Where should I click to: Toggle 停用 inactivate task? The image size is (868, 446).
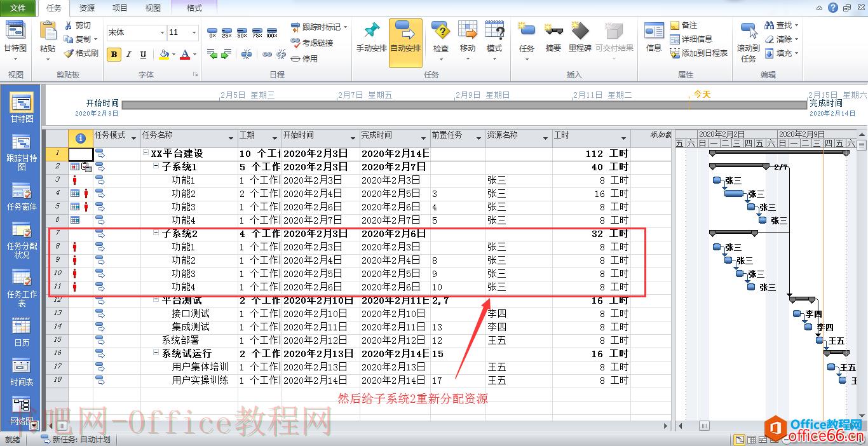tap(304, 58)
